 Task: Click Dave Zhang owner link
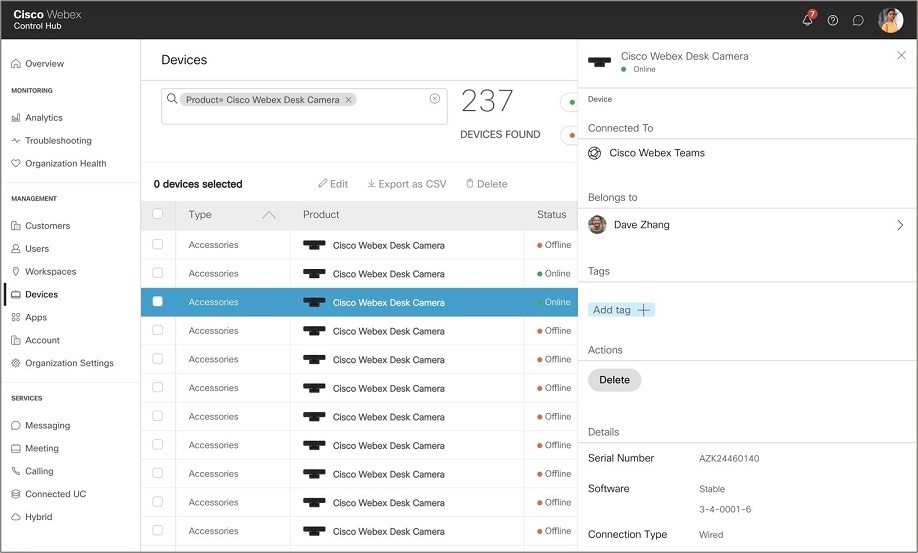tap(642, 225)
